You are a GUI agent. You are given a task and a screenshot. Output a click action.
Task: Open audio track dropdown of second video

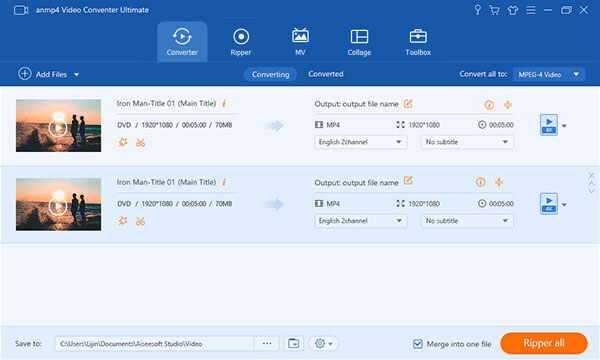360,221
